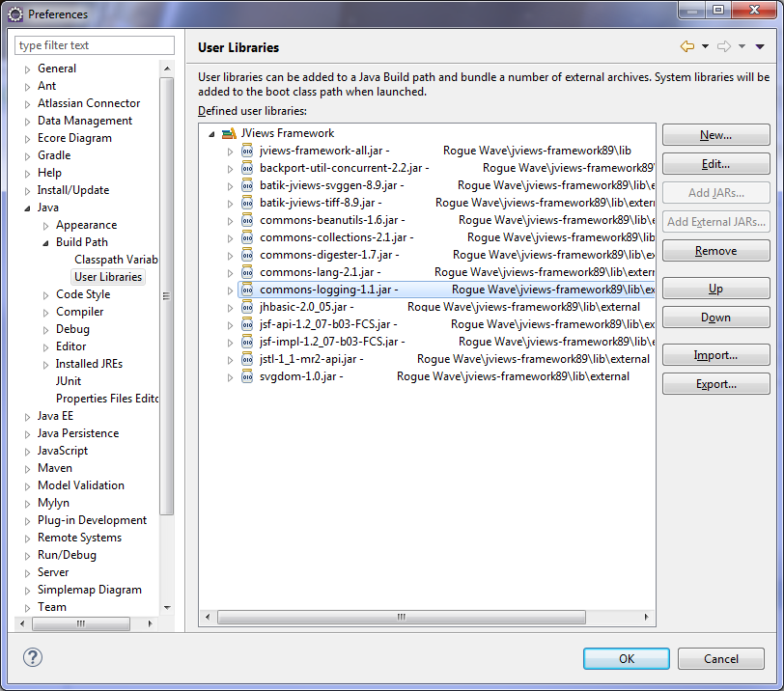Select Installed JREs preference page
This screenshot has width=784, height=691.
tap(89, 364)
